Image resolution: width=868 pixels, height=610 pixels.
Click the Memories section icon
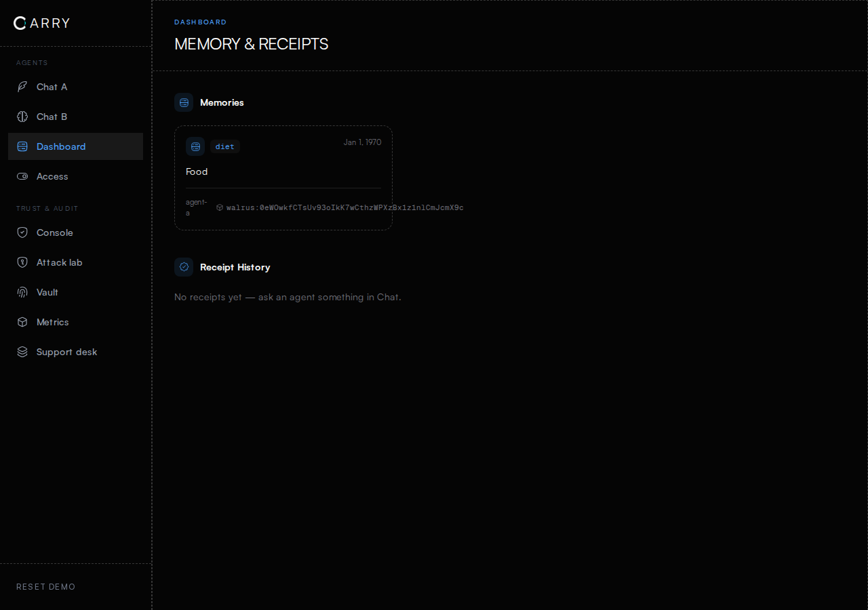pyautogui.click(x=184, y=102)
